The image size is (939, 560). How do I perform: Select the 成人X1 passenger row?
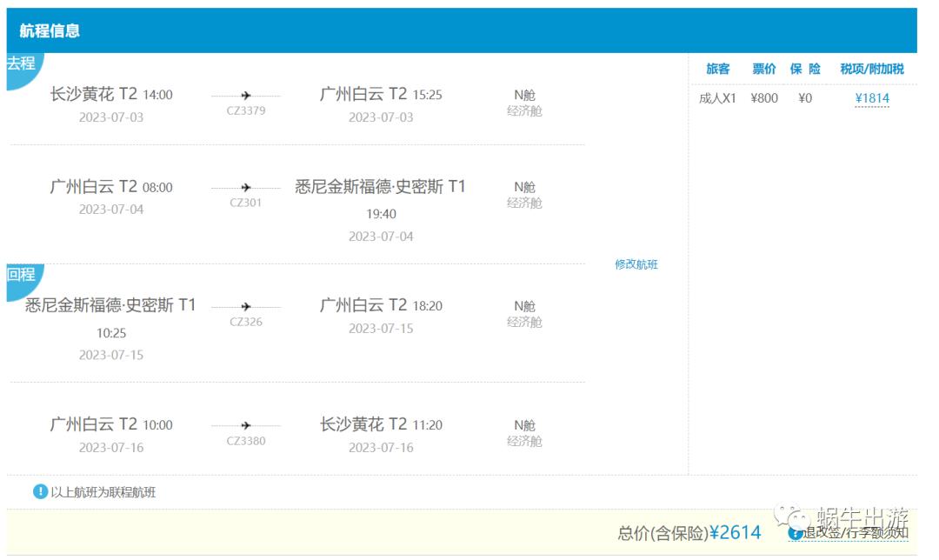pos(716,97)
